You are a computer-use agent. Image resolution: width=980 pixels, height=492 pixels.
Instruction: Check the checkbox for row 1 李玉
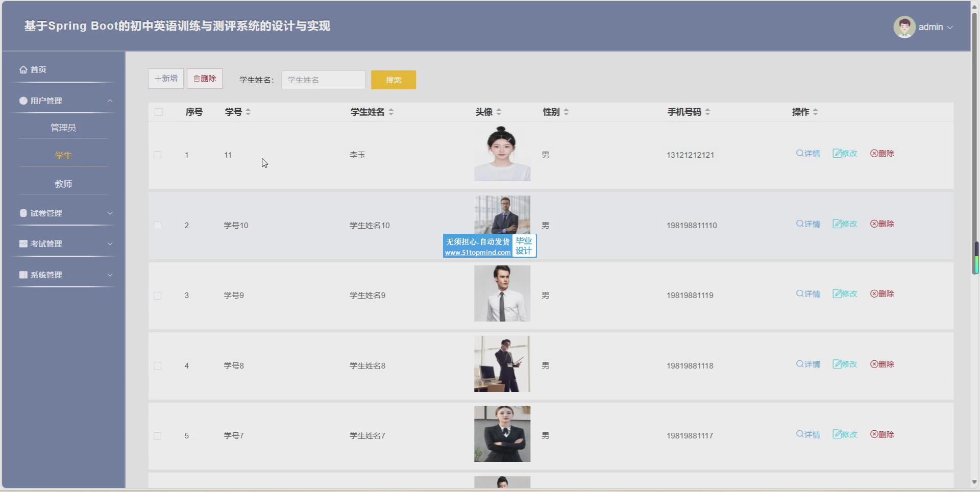pyautogui.click(x=158, y=155)
